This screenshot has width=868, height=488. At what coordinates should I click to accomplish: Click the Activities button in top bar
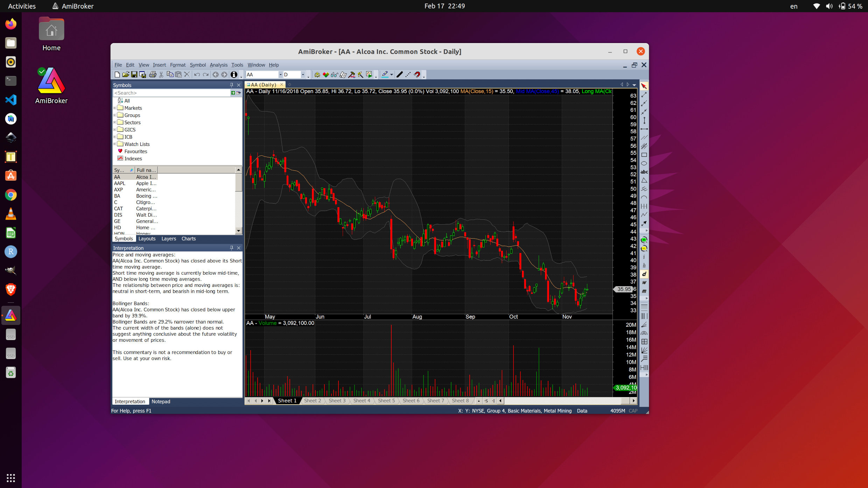22,6
